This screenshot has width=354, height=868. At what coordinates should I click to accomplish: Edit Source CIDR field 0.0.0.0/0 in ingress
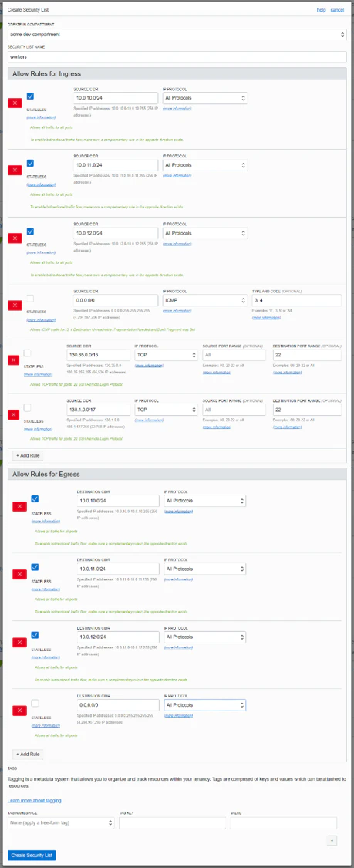point(116,301)
